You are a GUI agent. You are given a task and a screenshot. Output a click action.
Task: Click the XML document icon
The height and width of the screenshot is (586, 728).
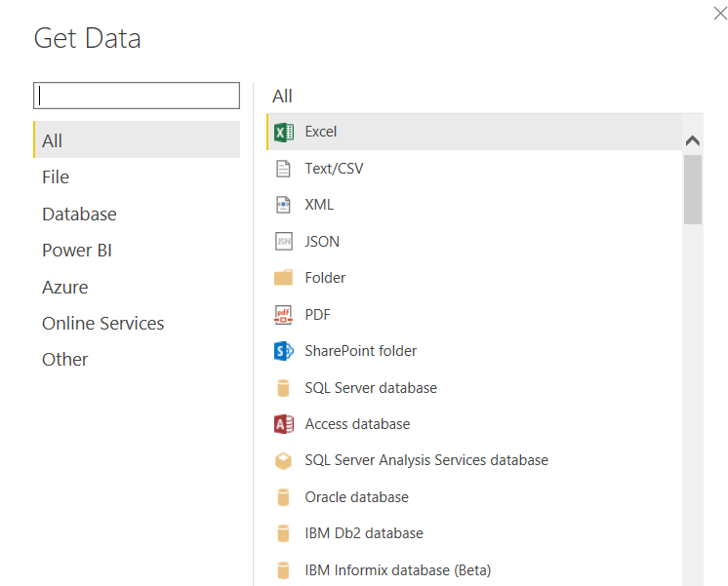[283, 205]
